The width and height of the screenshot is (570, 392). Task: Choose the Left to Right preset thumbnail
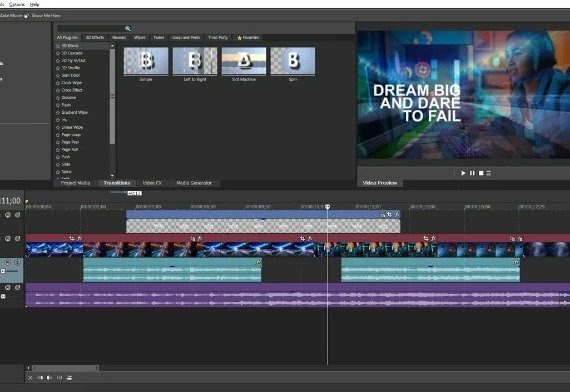195,61
